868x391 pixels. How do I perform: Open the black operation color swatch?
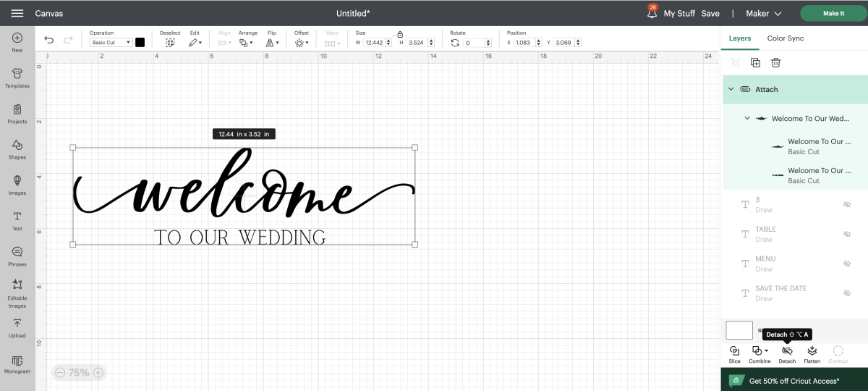pos(140,43)
